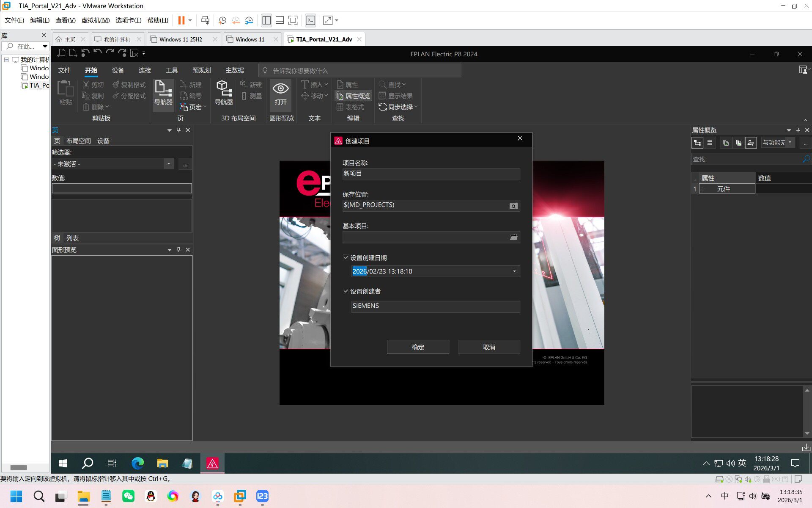812x508 pixels.
Task: Uncheck the 设置创建者 checkbox
Action: (x=346, y=291)
